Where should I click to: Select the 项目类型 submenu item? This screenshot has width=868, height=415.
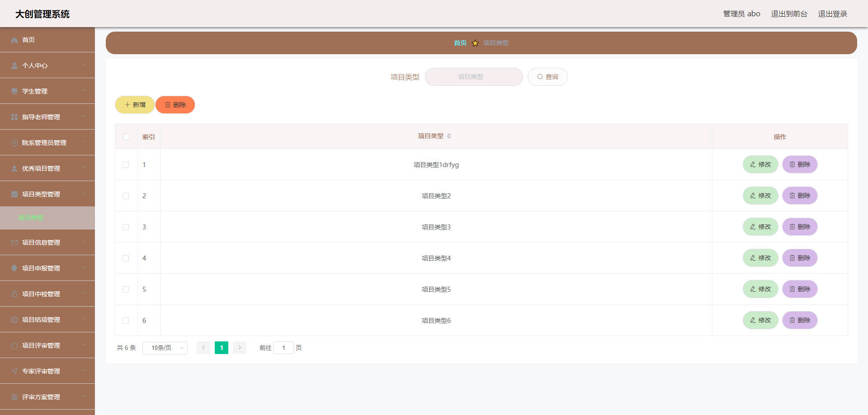click(x=47, y=218)
